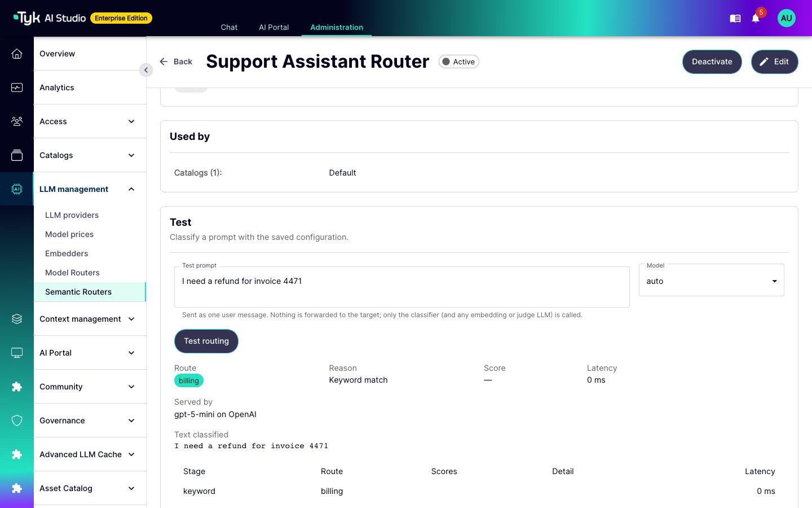Click the home icon in sidebar
This screenshot has width=812, height=508.
pyautogui.click(x=17, y=54)
